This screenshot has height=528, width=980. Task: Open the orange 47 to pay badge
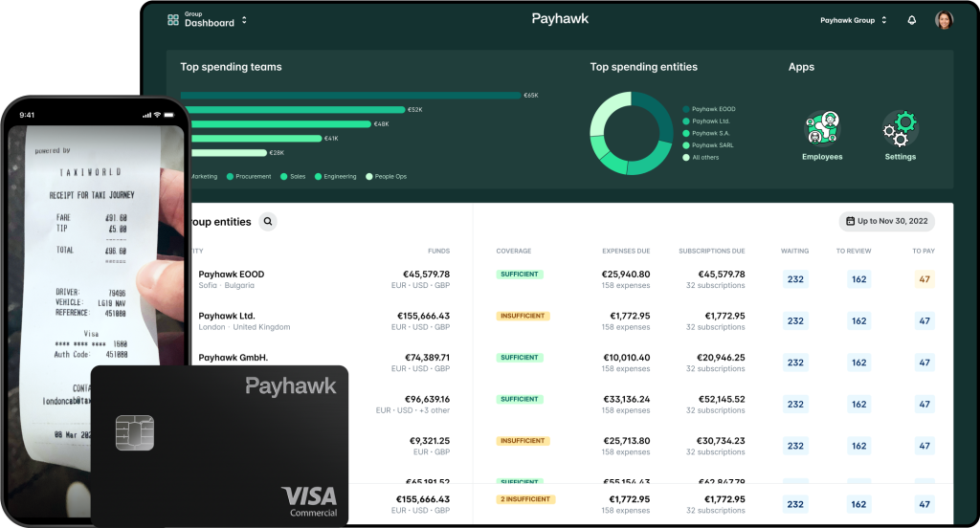point(924,279)
